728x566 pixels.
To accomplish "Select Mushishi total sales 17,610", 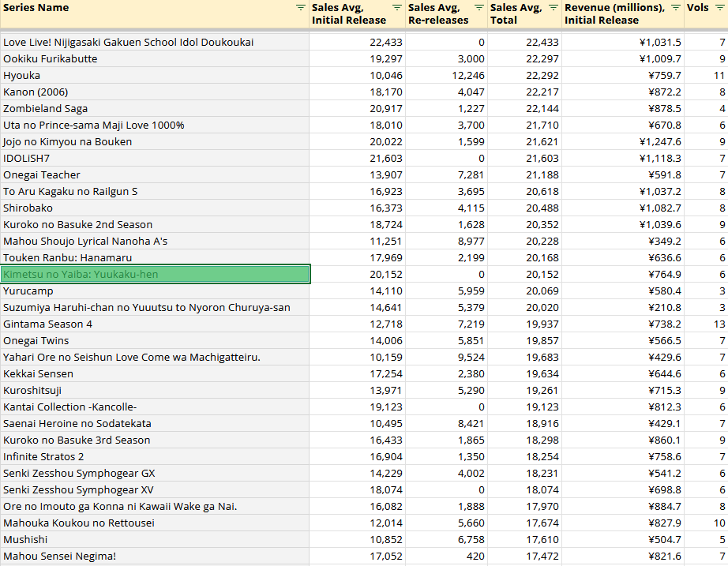I will [x=524, y=539].
